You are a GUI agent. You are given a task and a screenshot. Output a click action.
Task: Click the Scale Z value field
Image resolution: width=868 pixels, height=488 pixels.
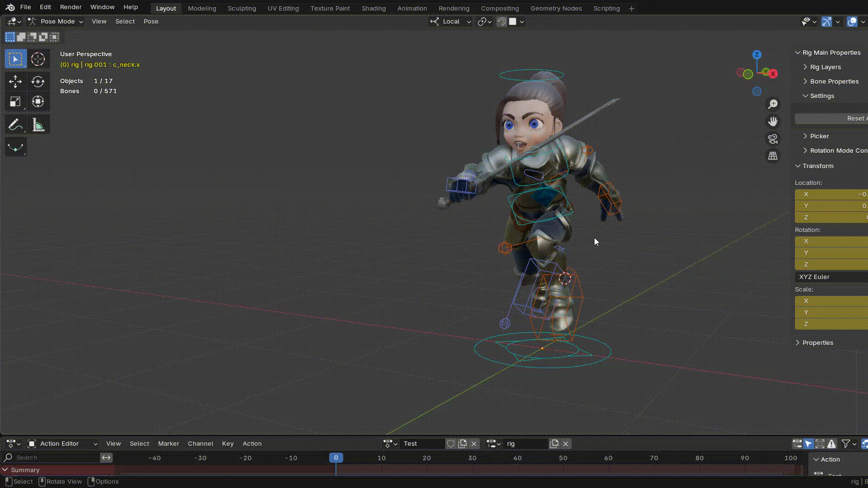point(831,324)
